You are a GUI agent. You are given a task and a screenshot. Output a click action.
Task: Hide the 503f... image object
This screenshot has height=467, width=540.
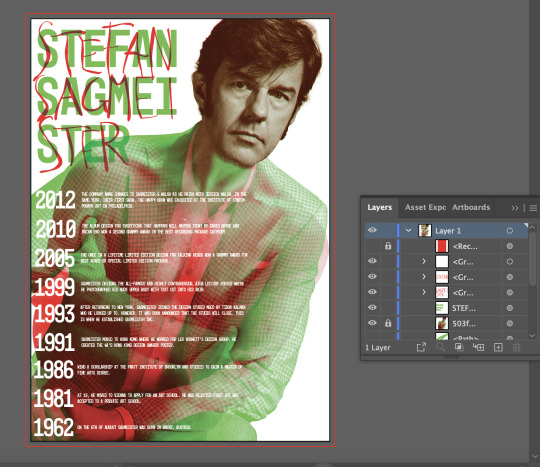pos(372,323)
